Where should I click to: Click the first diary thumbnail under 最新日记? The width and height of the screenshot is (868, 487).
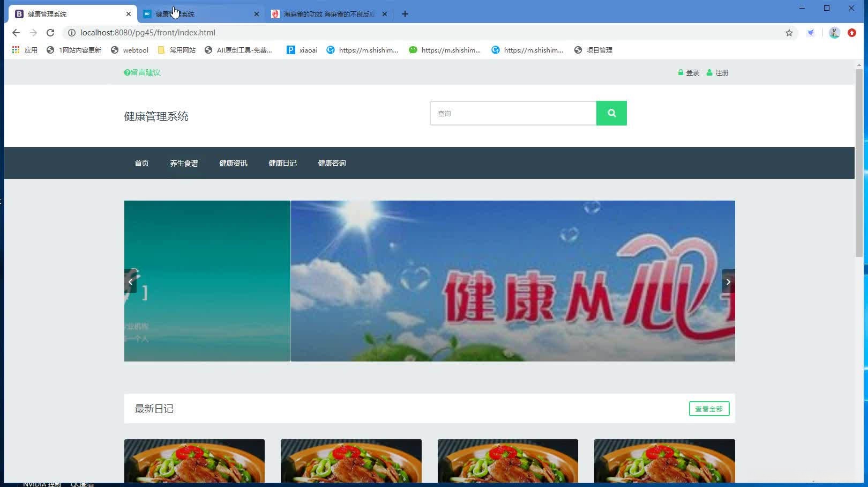coord(194,461)
